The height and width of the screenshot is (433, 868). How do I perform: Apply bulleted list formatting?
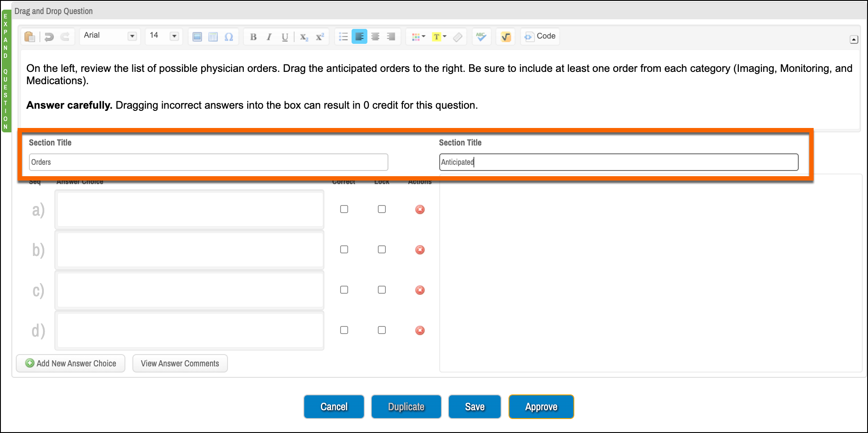[x=343, y=37]
